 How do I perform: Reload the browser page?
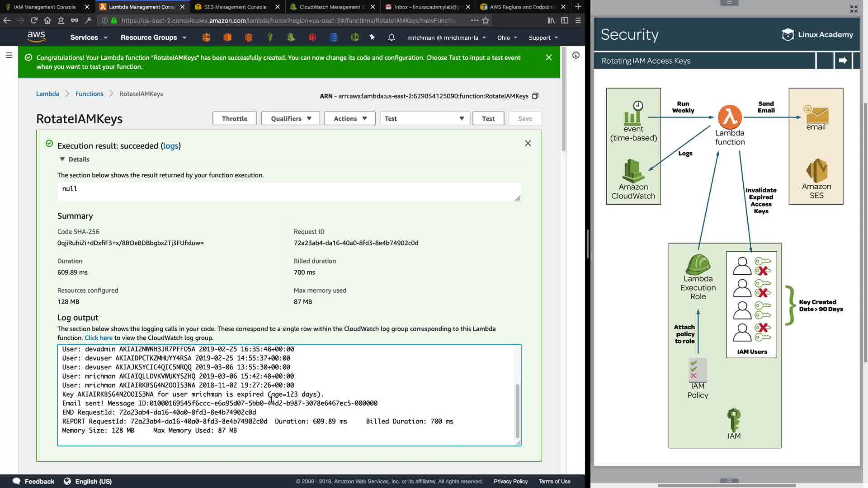34,20
